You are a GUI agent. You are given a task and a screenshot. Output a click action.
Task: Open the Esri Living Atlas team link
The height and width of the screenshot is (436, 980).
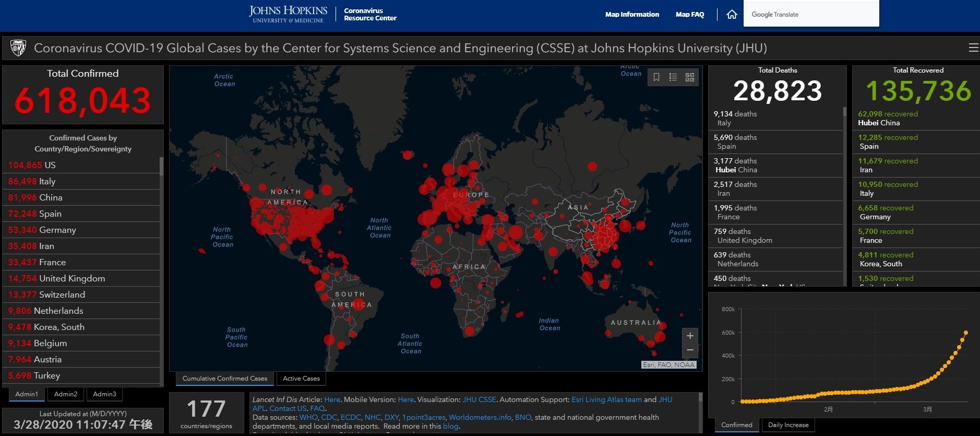point(606,399)
